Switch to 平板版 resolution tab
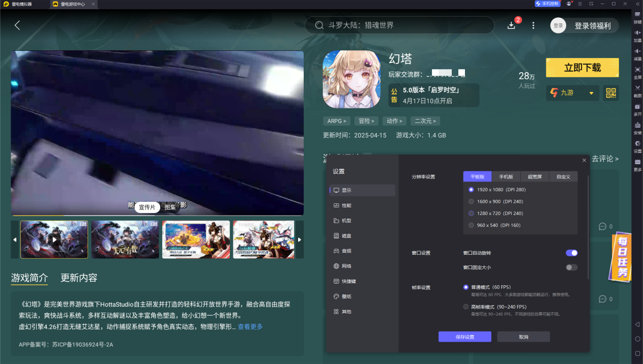643x364 pixels. [477, 177]
